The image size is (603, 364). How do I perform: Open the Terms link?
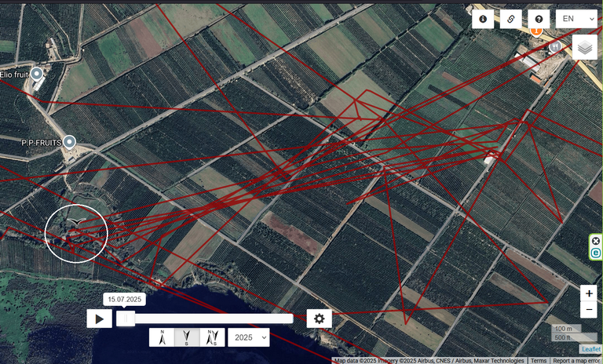tap(539, 361)
